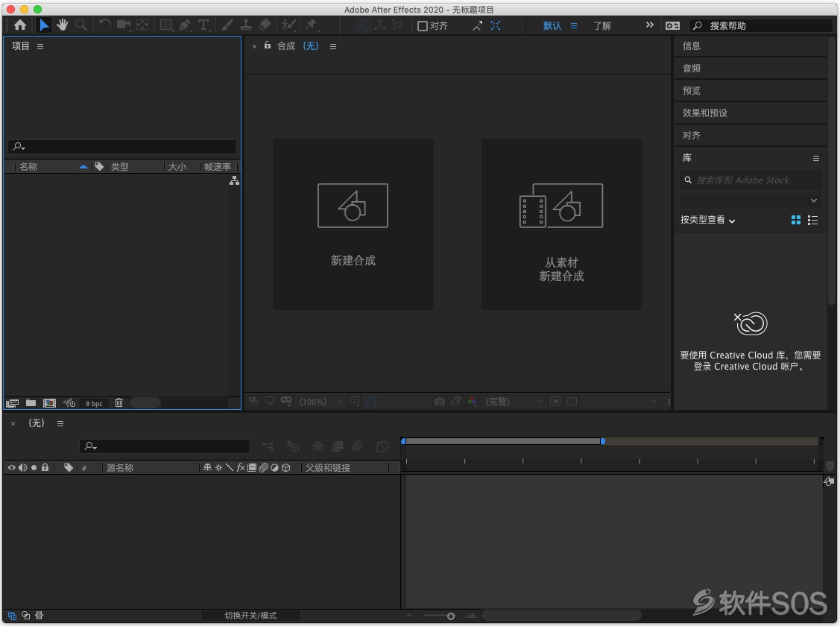Create a new folder in Project panel
Screen dimensions: 840x626
31,402
